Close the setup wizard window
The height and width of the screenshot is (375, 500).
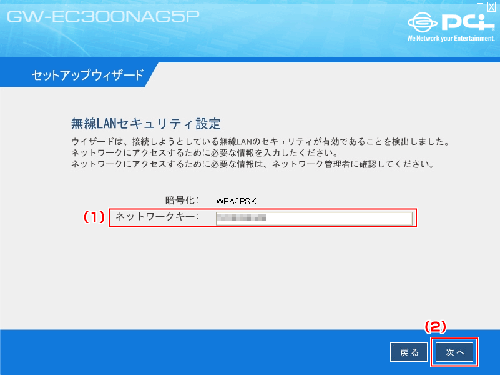pyautogui.click(x=491, y=7)
